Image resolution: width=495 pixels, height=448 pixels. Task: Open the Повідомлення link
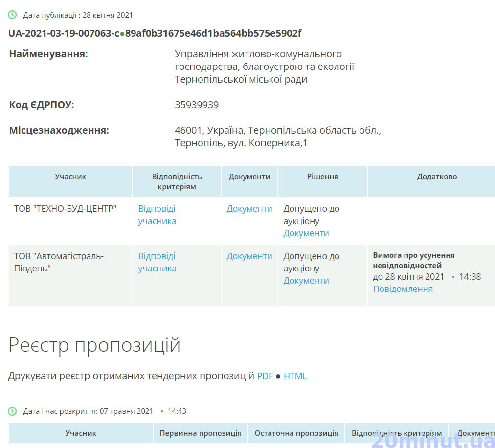(403, 289)
